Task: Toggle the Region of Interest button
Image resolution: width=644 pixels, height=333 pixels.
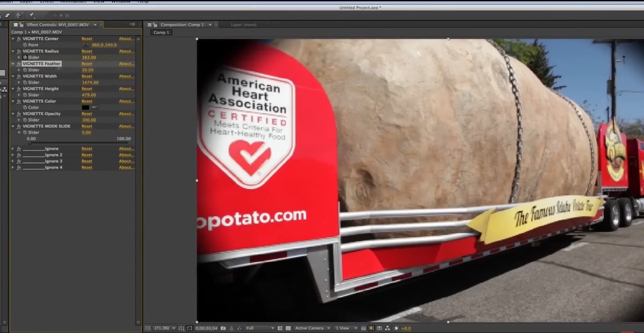Action: tap(280, 328)
